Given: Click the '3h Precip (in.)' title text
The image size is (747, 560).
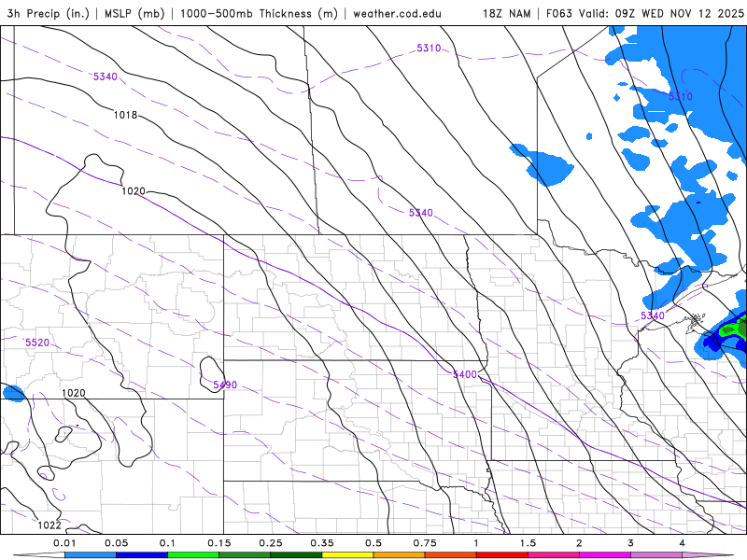Looking at the screenshot, I should click(49, 13).
